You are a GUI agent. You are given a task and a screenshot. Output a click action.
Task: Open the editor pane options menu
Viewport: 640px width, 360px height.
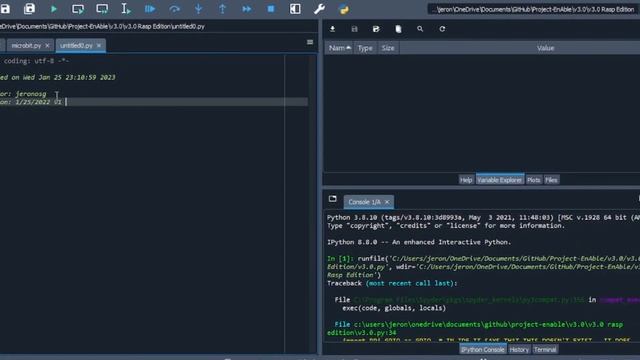point(310,42)
